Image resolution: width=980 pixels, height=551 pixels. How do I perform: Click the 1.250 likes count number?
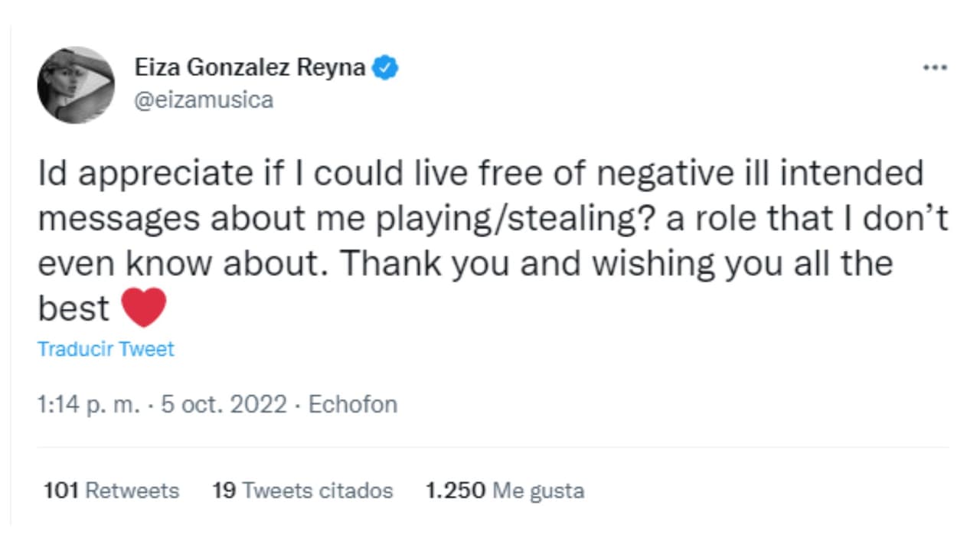tap(455, 491)
